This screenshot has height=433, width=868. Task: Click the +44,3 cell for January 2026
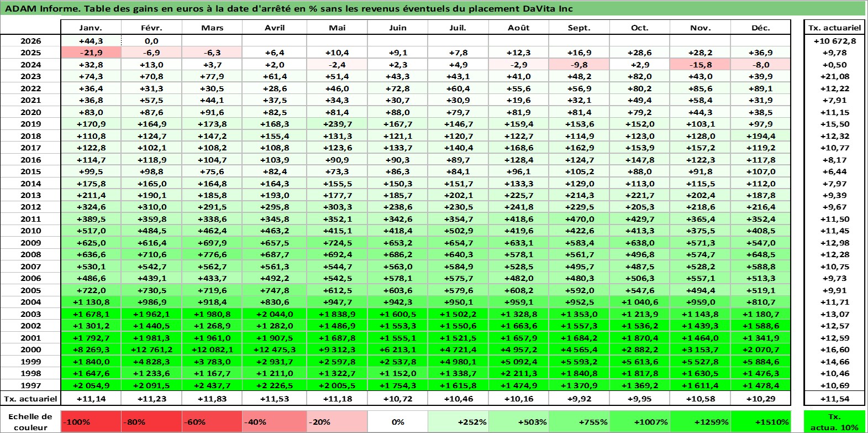[91, 41]
